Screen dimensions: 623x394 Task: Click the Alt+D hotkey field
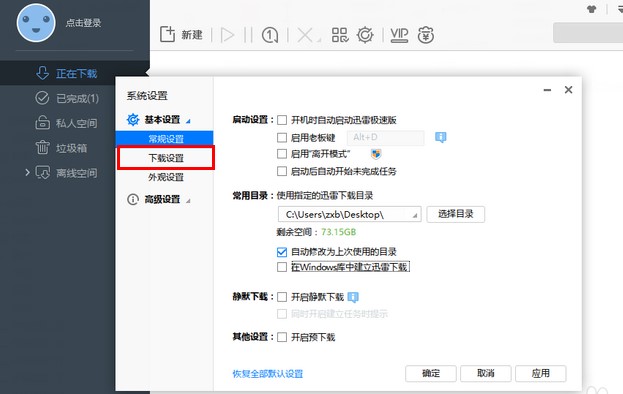(x=385, y=137)
